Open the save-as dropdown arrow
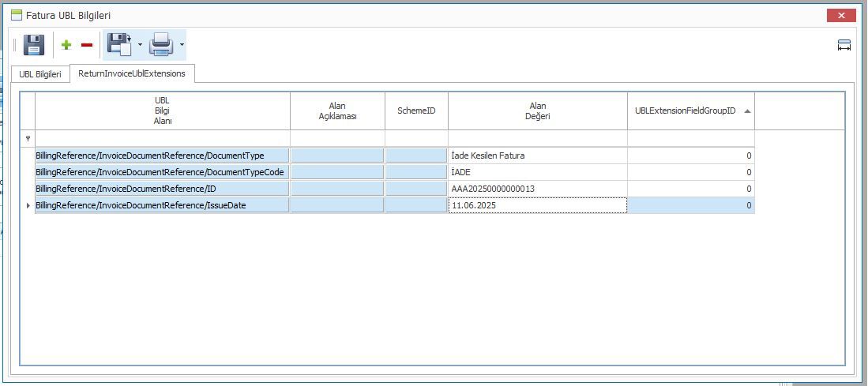 140,45
